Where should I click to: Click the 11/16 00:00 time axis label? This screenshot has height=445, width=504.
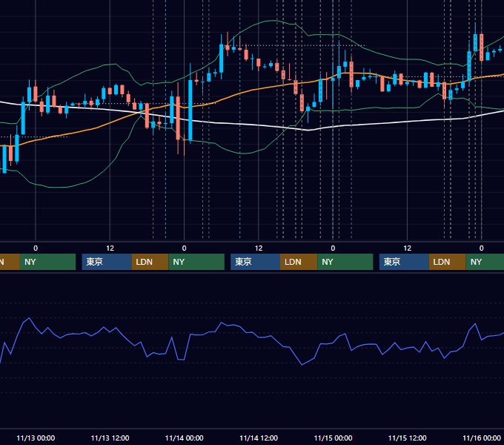(x=482, y=438)
